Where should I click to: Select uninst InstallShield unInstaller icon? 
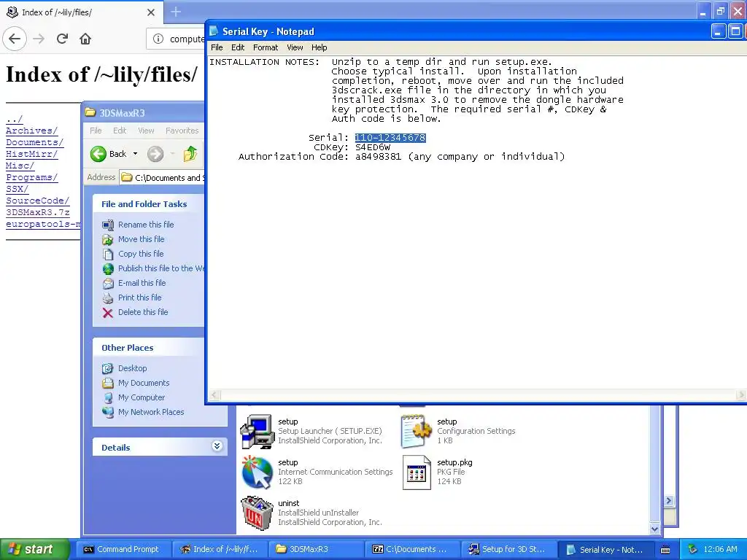[x=257, y=513]
